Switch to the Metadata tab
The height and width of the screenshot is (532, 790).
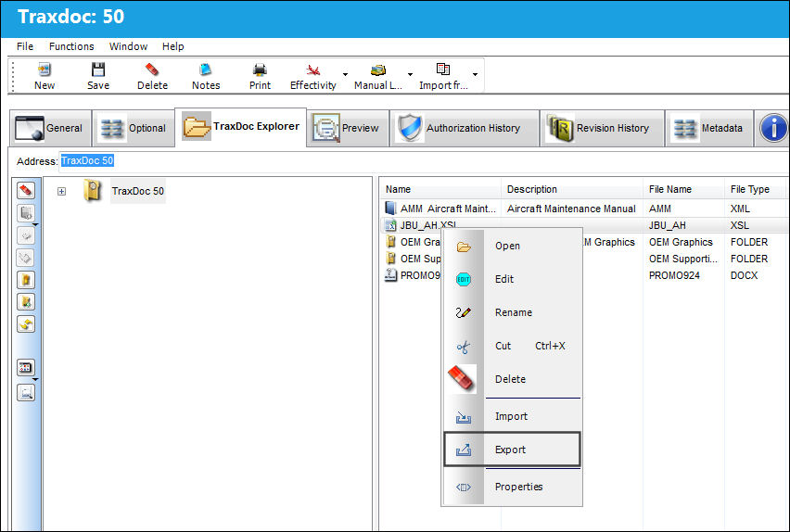(x=709, y=128)
